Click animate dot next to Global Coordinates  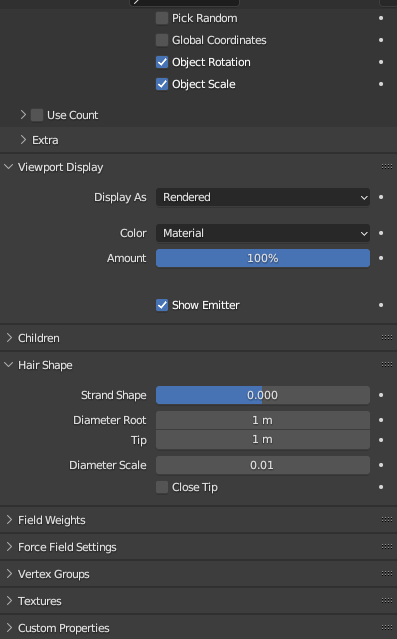[381, 40]
